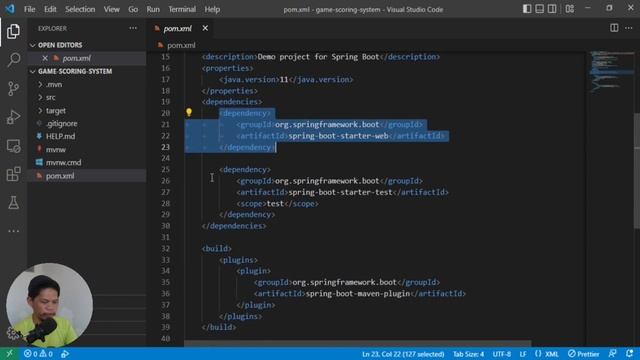Open the Selection menu

click(x=80, y=9)
